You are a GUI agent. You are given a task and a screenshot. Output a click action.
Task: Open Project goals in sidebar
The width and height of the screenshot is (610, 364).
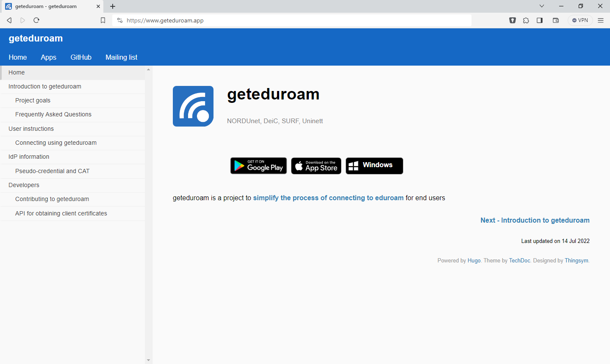72,101
